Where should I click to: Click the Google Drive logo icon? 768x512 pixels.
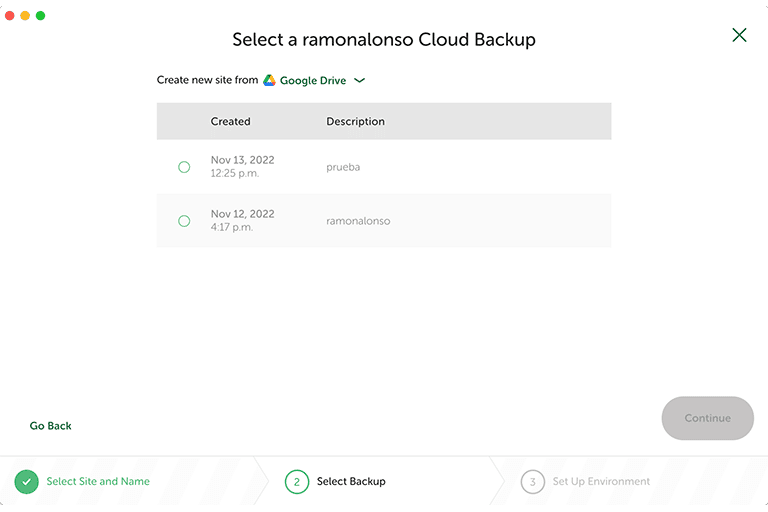click(x=269, y=80)
